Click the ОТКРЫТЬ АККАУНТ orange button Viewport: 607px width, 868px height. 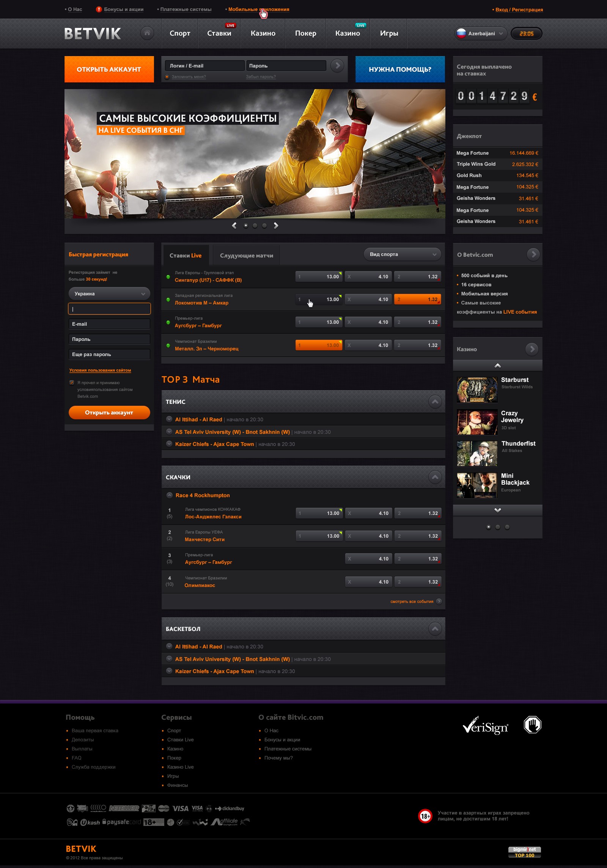(109, 69)
